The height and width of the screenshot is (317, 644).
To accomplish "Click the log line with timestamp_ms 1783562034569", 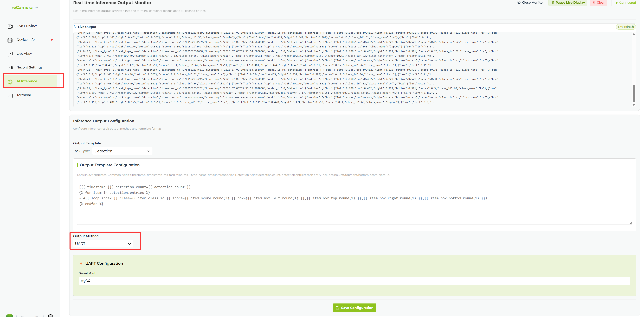I will [x=288, y=44].
